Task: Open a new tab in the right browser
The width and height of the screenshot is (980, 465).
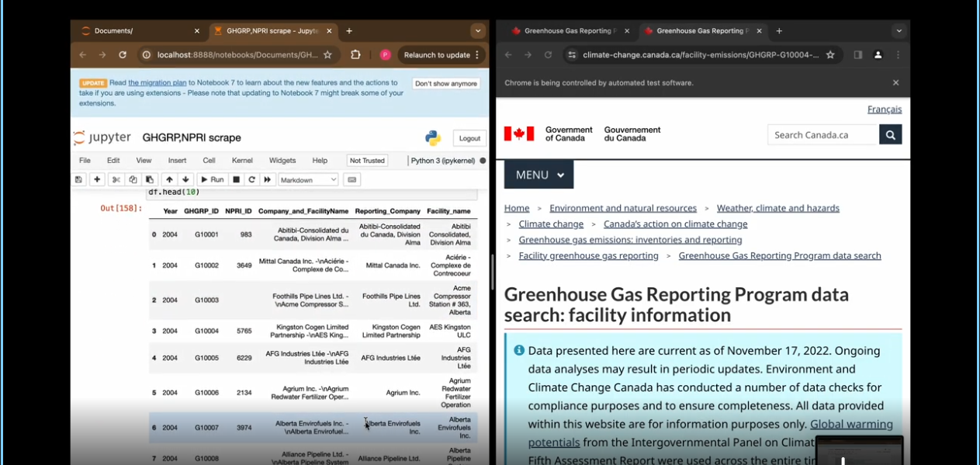Action: point(779,31)
